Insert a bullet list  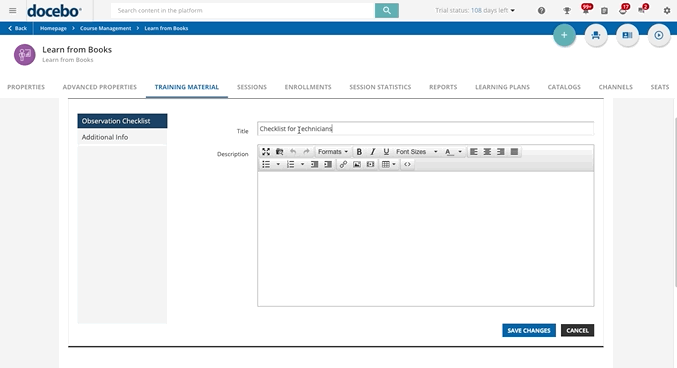pos(266,164)
